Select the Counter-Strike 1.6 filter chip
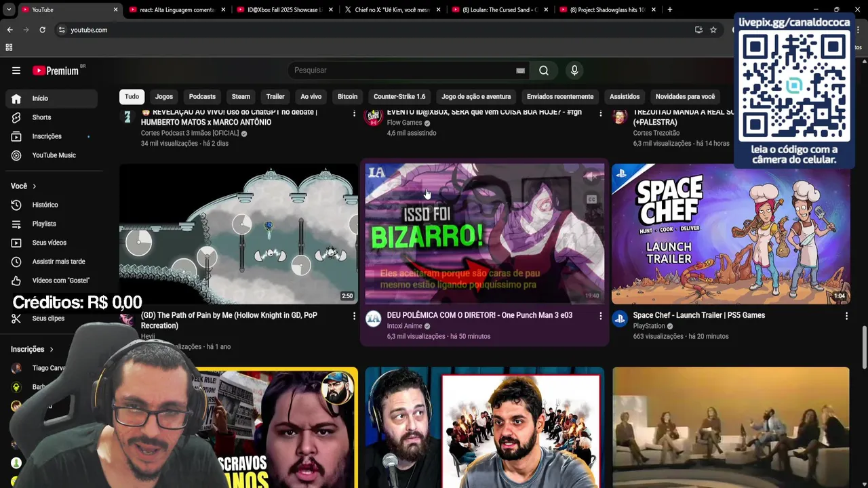The height and width of the screenshot is (488, 868). 399,96
